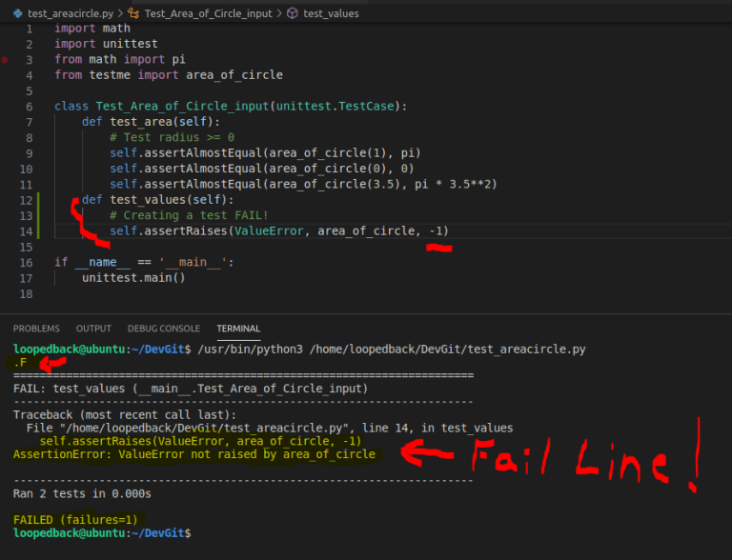Click the method cube icon in breadcrumb
Screen dimensions: 732x560
pyautogui.click(x=293, y=13)
